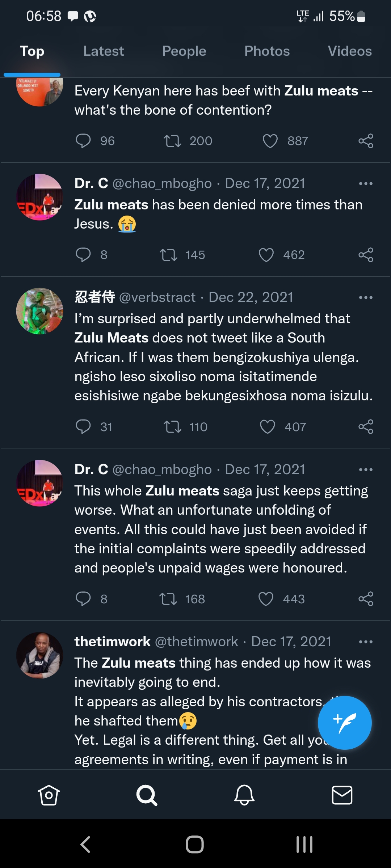This screenshot has width=391, height=868.
Task: Open the Home feed icon in bottom navigation
Action: (49, 795)
